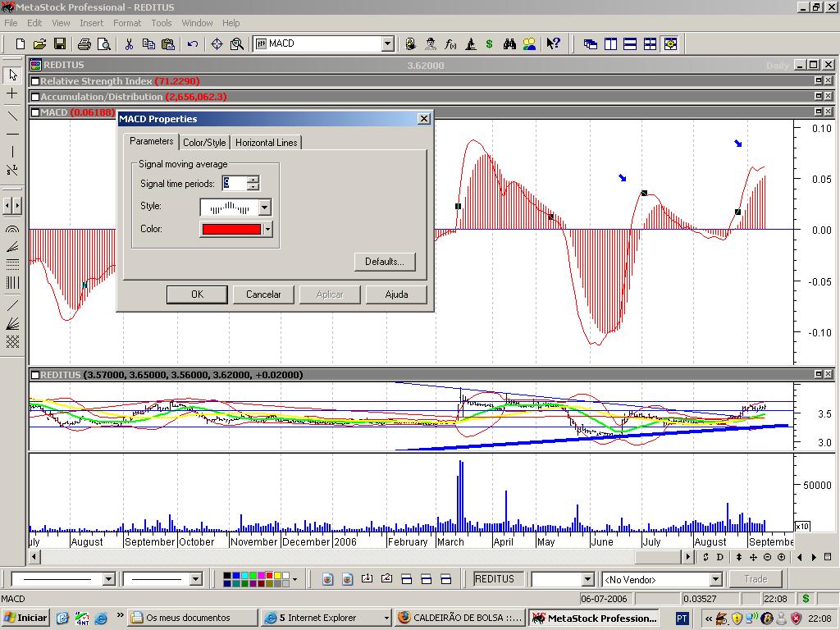Open the Format menu

[x=127, y=23]
